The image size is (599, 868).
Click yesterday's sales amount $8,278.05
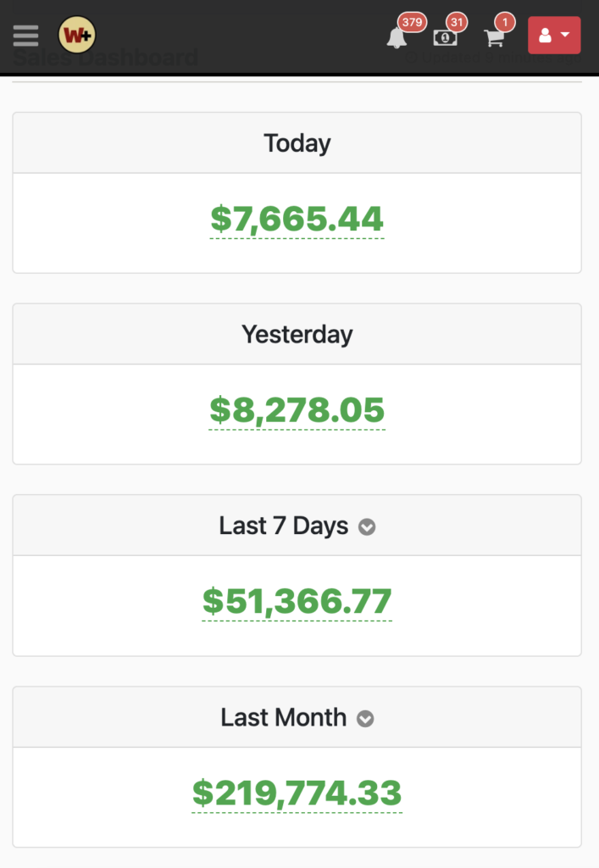(297, 411)
